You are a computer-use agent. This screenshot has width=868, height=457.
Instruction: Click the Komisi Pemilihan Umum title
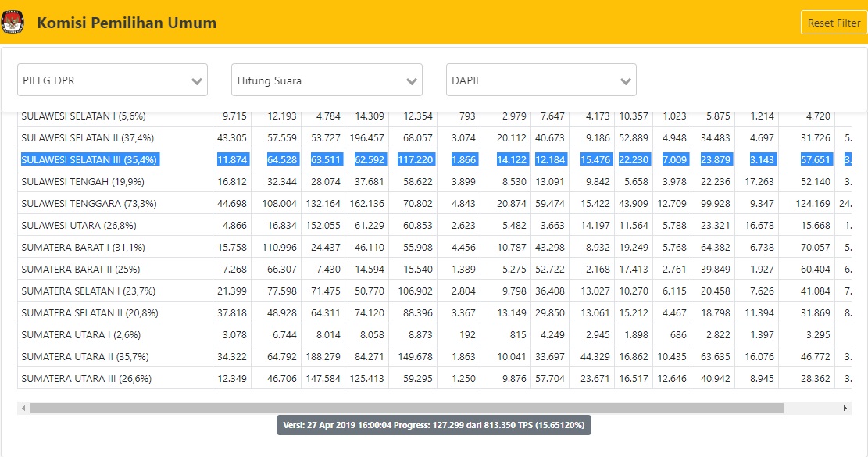point(127,23)
